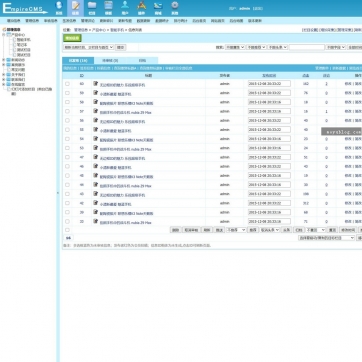The image size is (362, 362).
Task: Open the Template icon in top bar
Action: (x=108, y=8)
